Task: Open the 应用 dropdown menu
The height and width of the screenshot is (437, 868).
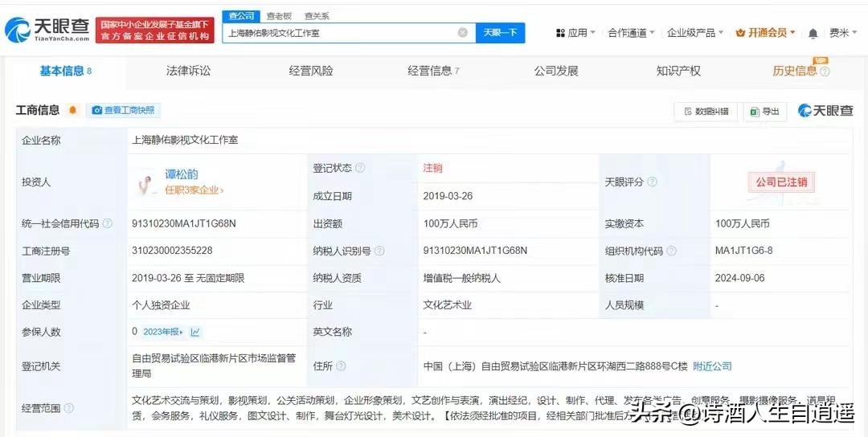Action: pyautogui.click(x=575, y=33)
